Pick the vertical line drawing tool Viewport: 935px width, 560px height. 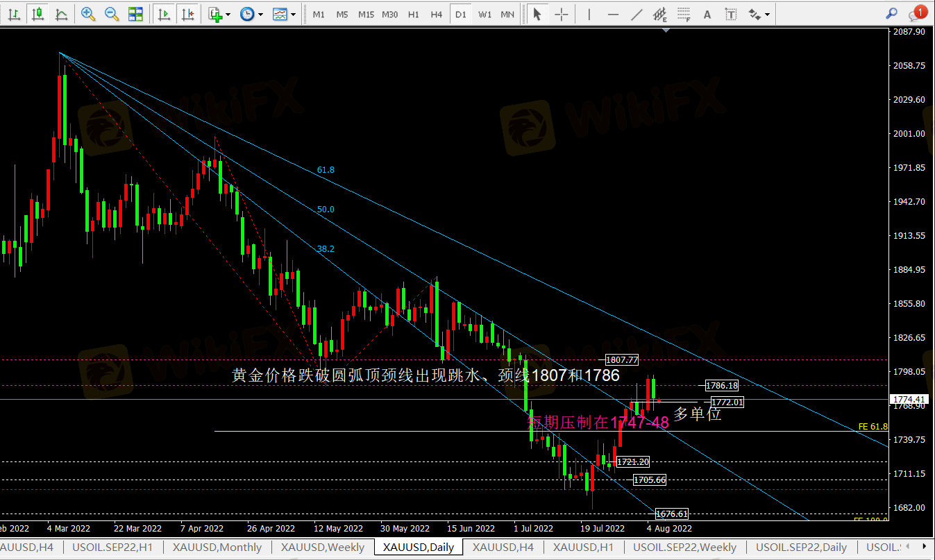click(589, 14)
